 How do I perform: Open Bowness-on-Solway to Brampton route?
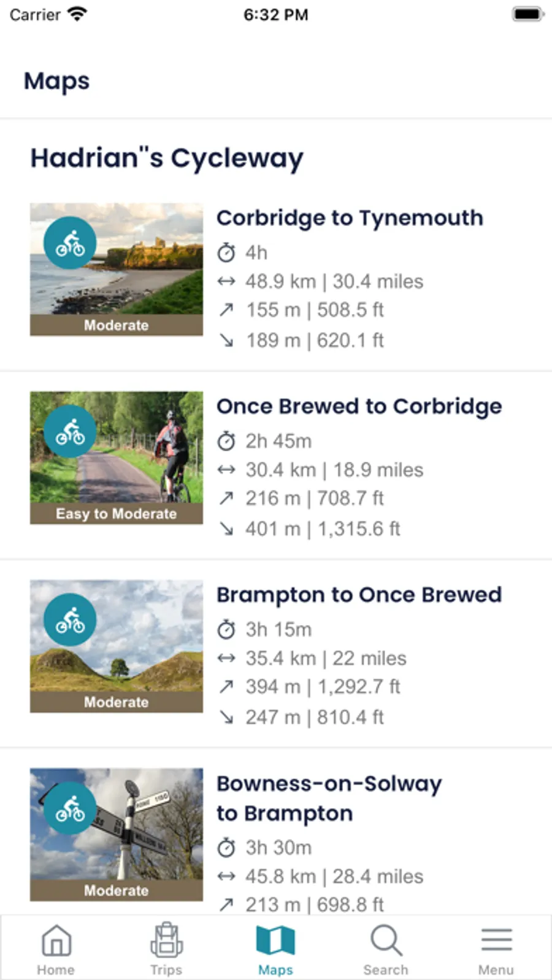point(329,798)
